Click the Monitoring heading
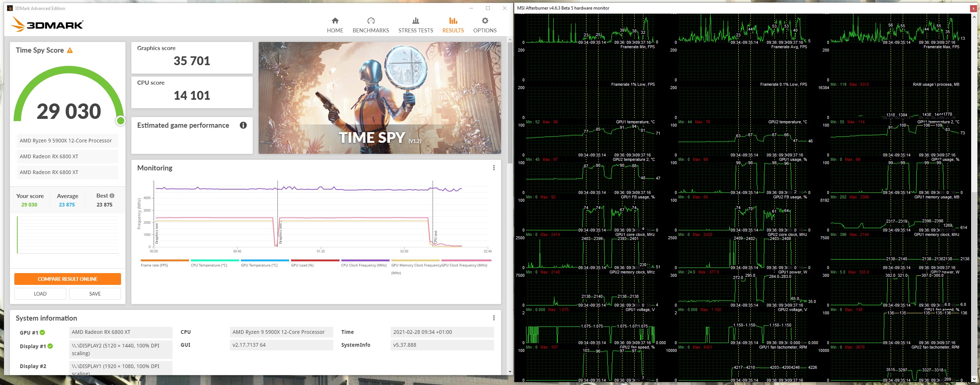This screenshot has height=385, width=980. click(155, 168)
